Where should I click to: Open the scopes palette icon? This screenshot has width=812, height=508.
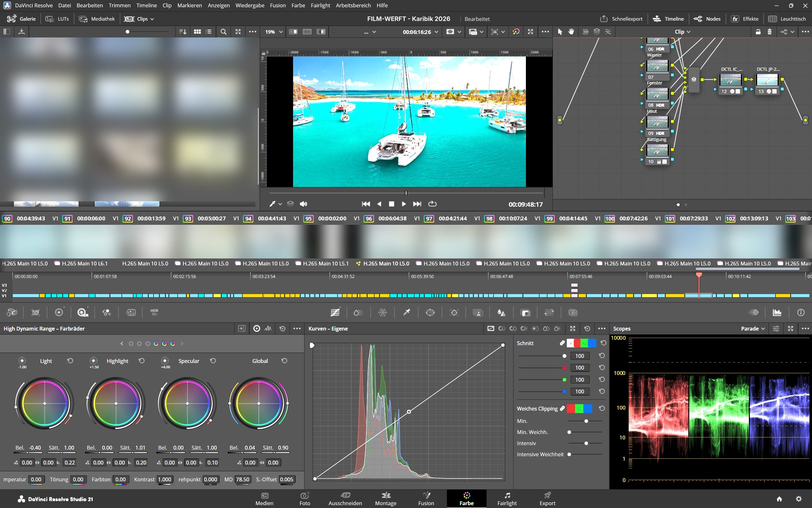[777, 313]
